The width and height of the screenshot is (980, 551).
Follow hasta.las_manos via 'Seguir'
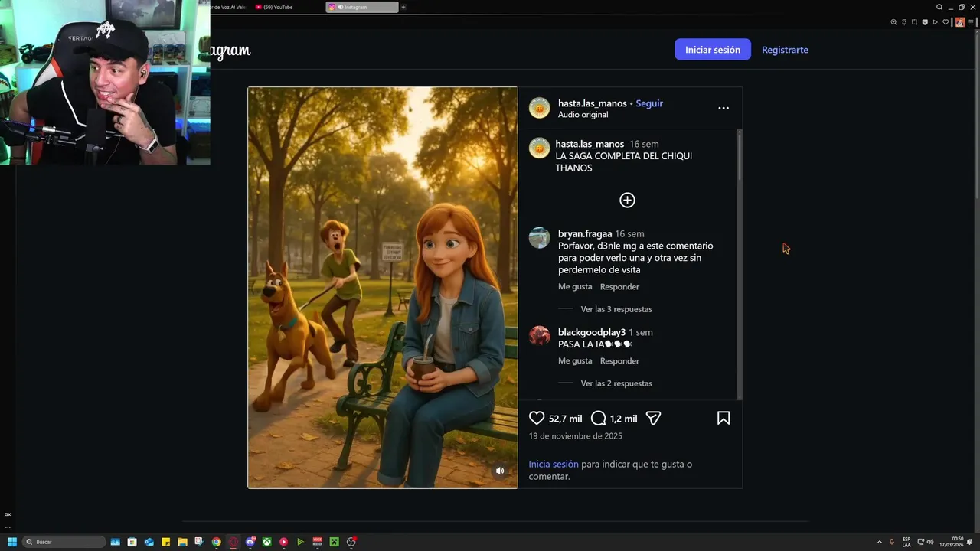[x=649, y=103]
